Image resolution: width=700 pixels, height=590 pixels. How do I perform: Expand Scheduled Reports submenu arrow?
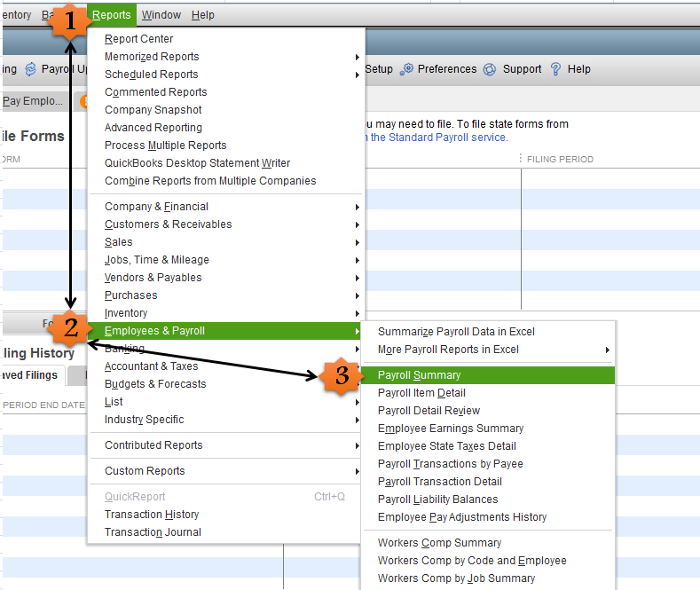[358, 75]
